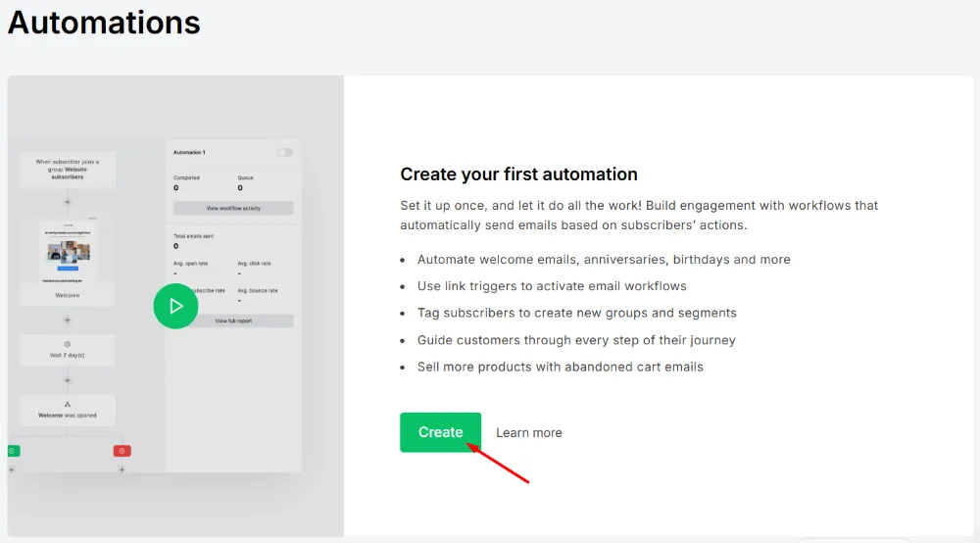Click the 'Create your first automation' heading
980x543 pixels.
click(518, 174)
